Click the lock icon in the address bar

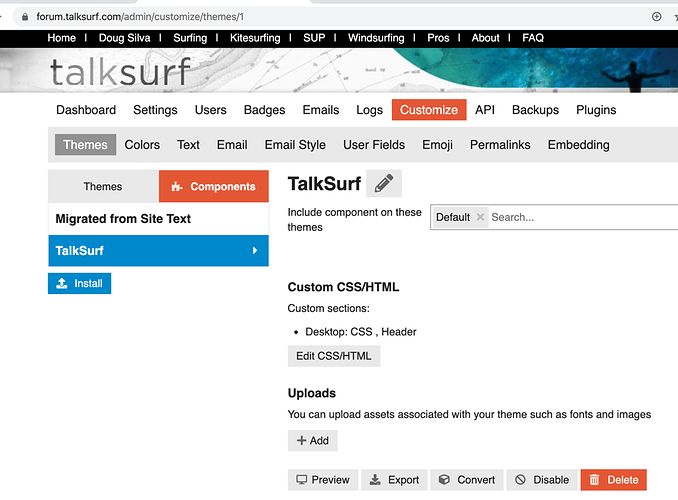pos(25,17)
